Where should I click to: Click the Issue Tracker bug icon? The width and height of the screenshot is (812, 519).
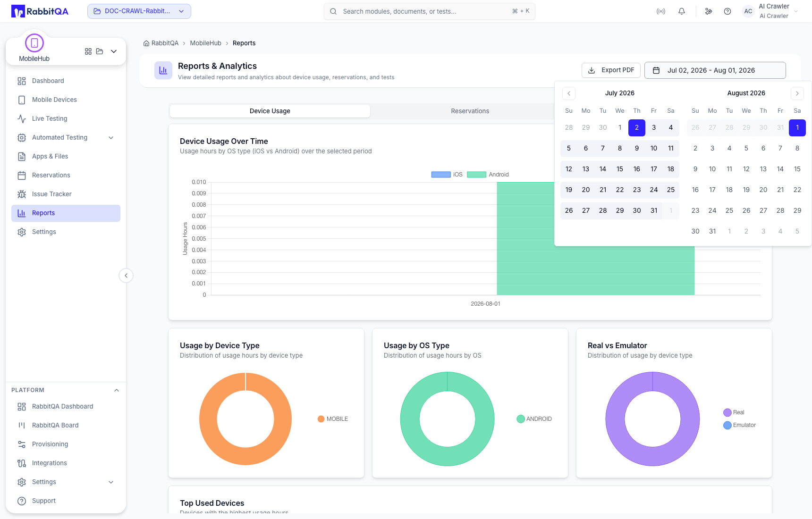(22, 194)
